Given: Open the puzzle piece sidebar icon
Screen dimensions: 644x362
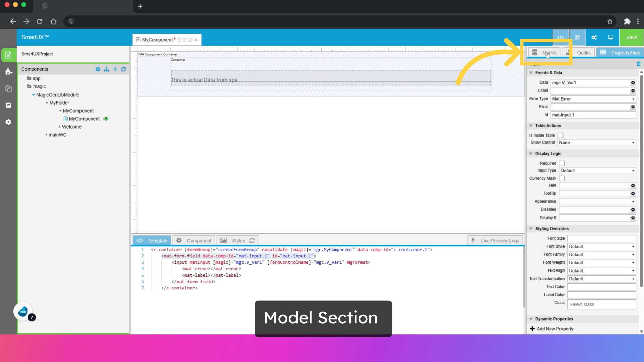Looking at the screenshot, I should pyautogui.click(x=9, y=72).
